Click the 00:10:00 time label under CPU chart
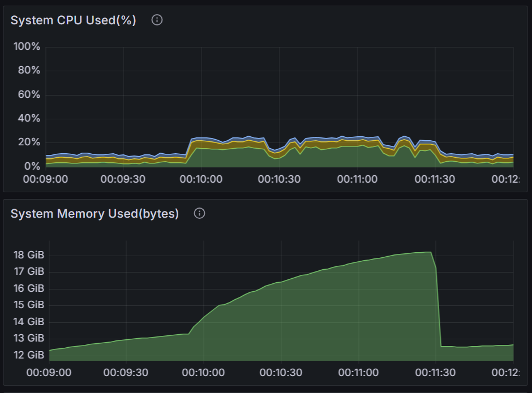The width and height of the screenshot is (532, 393). tap(201, 179)
